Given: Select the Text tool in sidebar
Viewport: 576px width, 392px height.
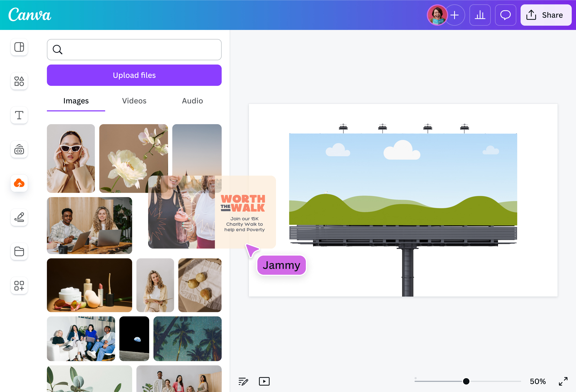Looking at the screenshot, I should [19, 115].
